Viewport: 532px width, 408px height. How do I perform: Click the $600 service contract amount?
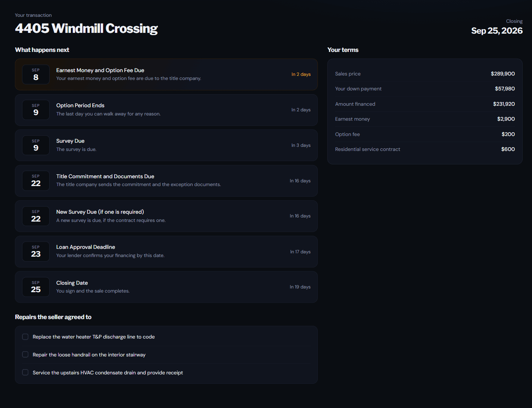[x=508, y=149]
